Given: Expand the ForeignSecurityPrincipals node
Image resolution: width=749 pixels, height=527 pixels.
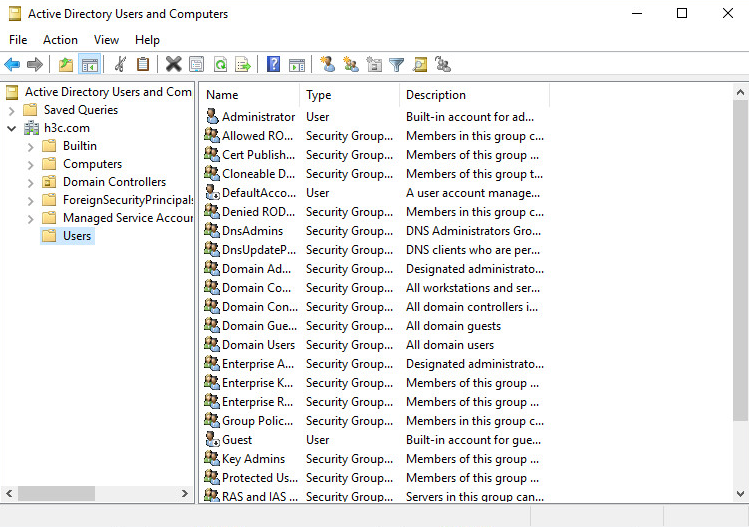Looking at the screenshot, I should coord(31,201).
